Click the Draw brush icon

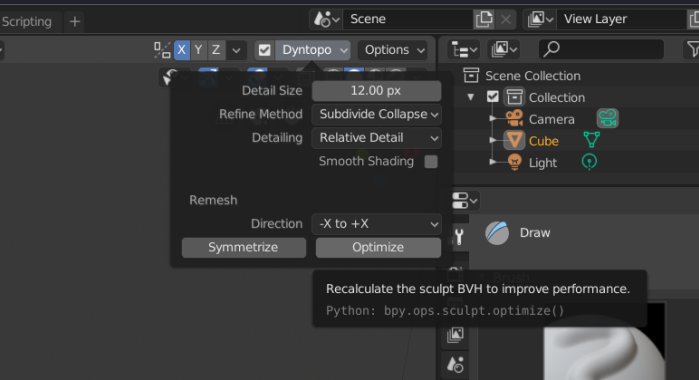point(497,233)
